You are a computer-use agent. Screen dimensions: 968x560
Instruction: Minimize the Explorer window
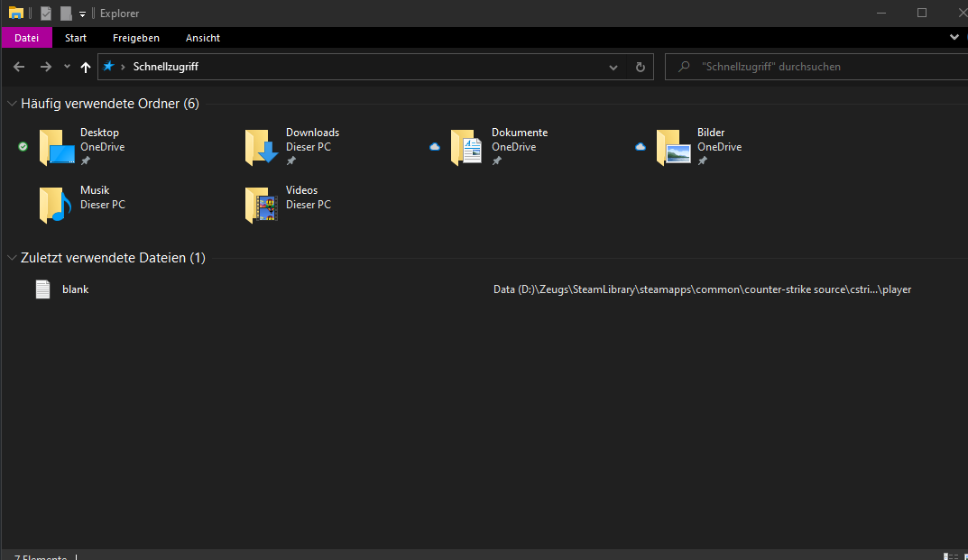tap(881, 13)
